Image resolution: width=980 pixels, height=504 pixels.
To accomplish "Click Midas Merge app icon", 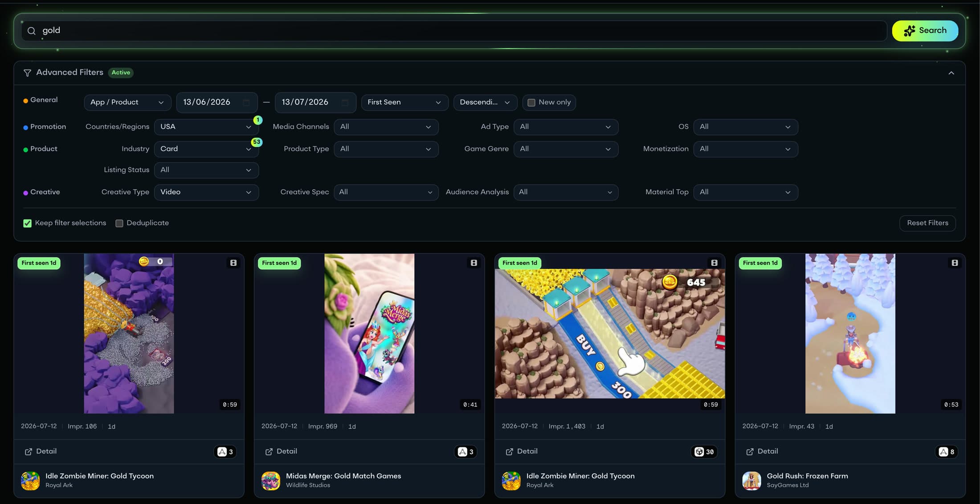I will (x=271, y=481).
